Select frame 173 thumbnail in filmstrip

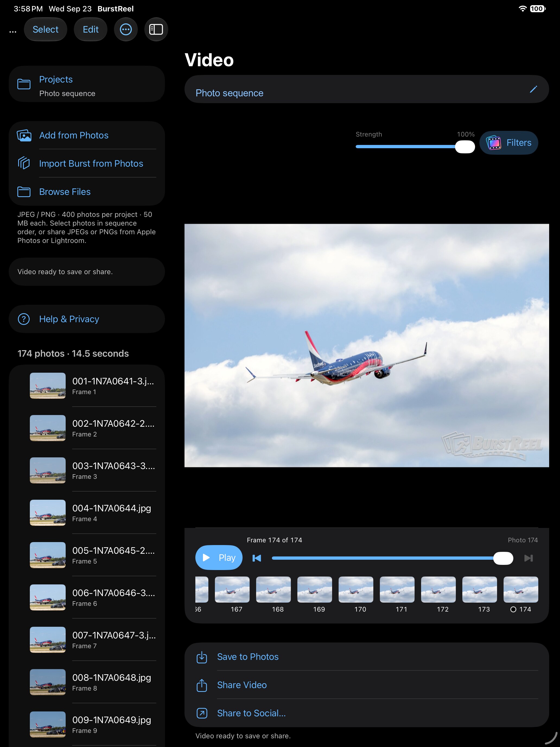click(x=479, y=590)
